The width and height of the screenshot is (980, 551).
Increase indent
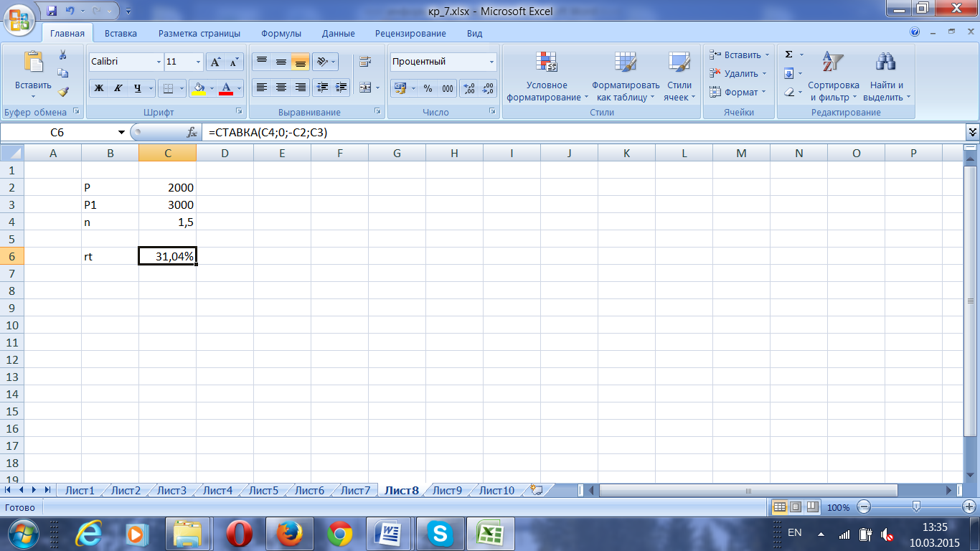[x=341, y=88]
